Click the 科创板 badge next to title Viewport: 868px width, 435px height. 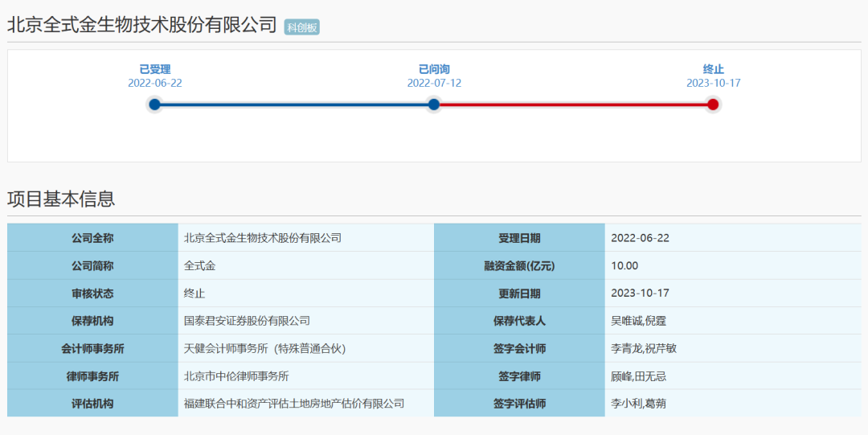pos(302,27)
